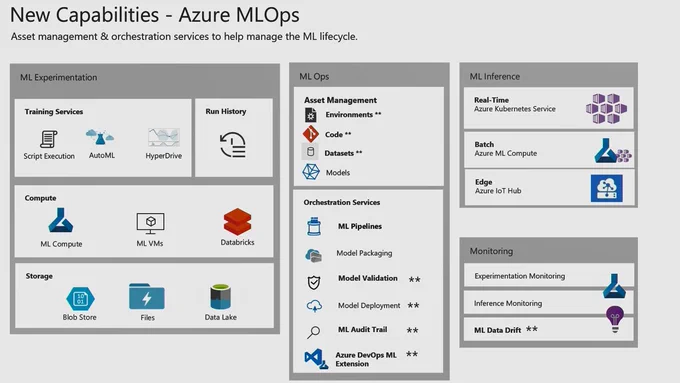Click the 'Model Validation' text
Screen dimensions: 680x383
(368, 278)
